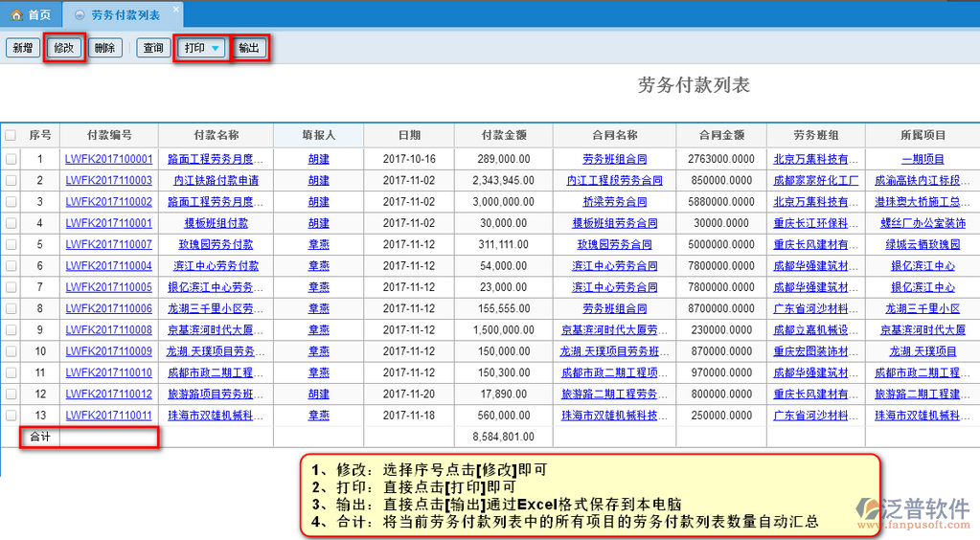The width and height of the screenshot is (980, 540).
Task: Select the checkbox for row 13
Action: click(11, 415)
